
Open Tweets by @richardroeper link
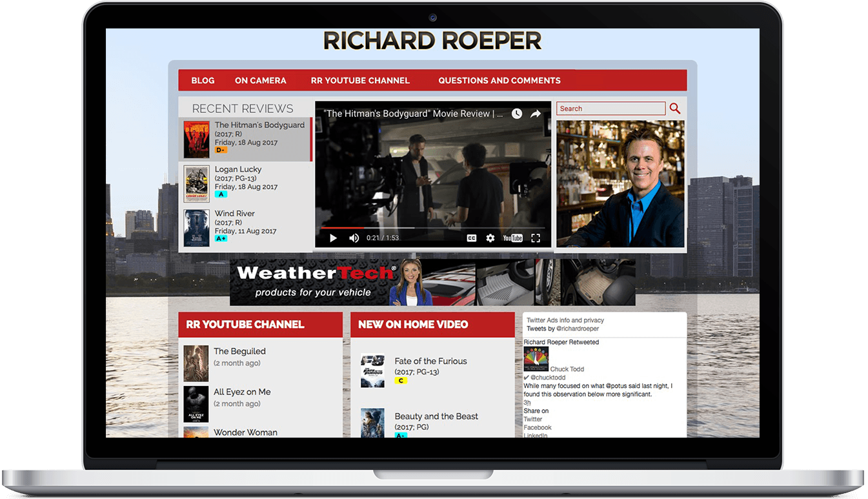(x=563, y=329)
